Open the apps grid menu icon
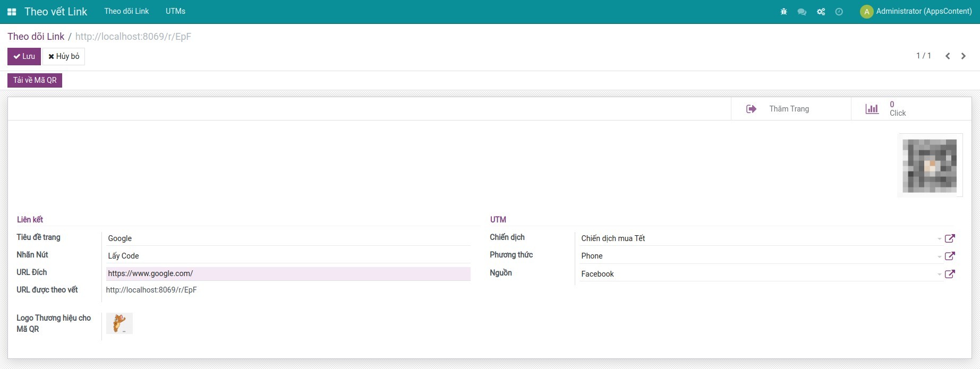This screenshot has width=980, height=369. (12, 12)
